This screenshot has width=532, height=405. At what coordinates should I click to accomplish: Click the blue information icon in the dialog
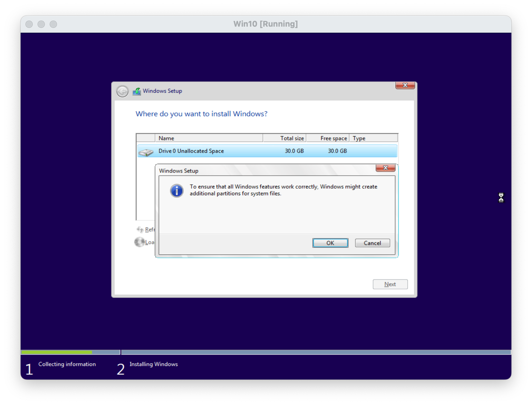177,191
